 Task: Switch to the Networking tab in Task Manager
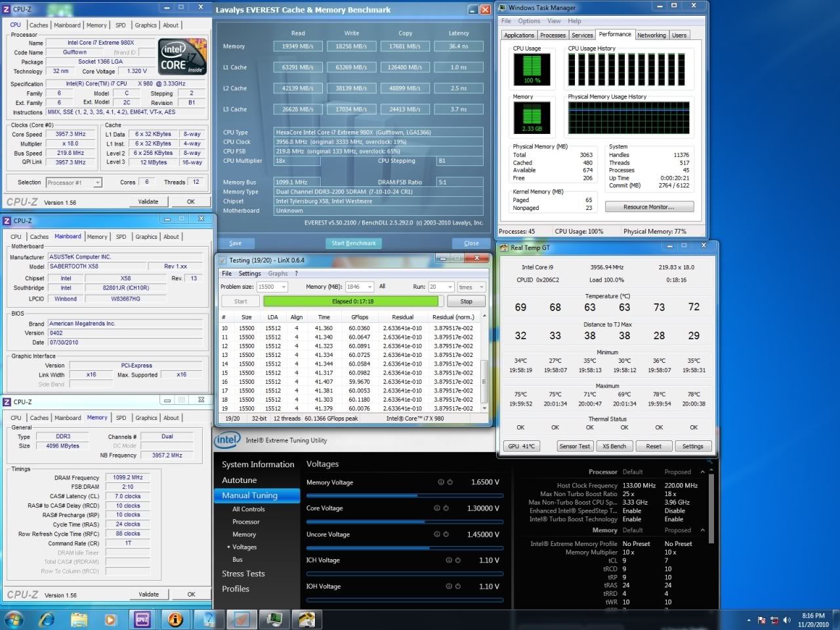[x=651, y=35]
